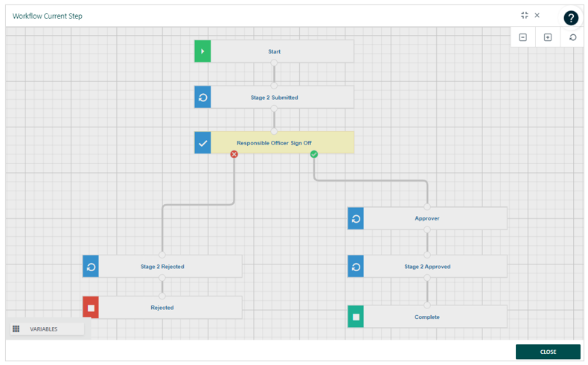Zoom out the workflow canvas
The height and width of the screenshot is (365, 588).
pos(523,37)
